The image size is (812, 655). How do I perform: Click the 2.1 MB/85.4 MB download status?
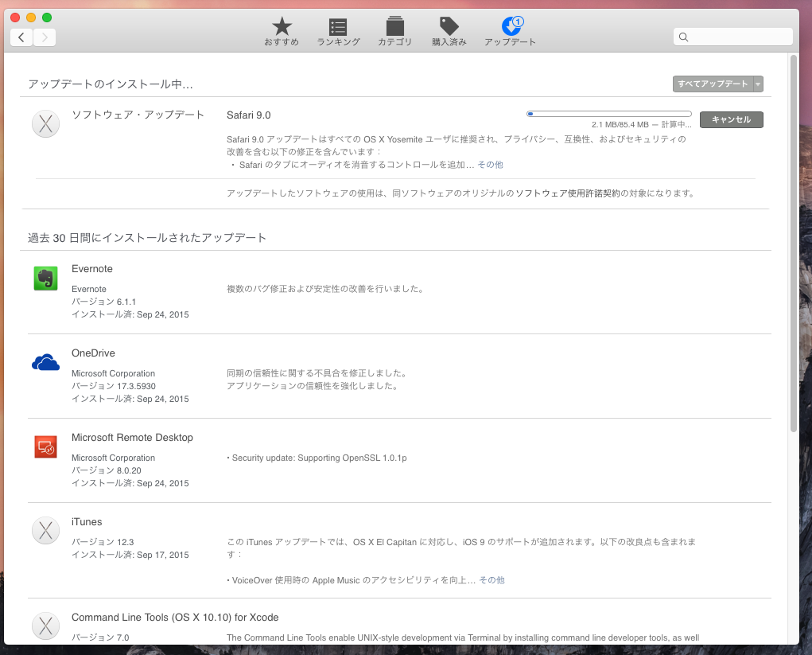click(641, 125)
